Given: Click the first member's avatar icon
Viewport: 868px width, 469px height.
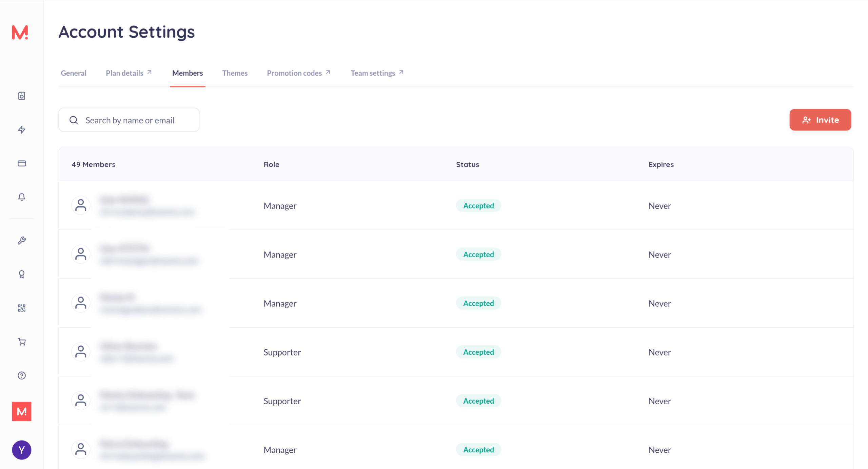Looking at the screenshot, I should (81, 205).
